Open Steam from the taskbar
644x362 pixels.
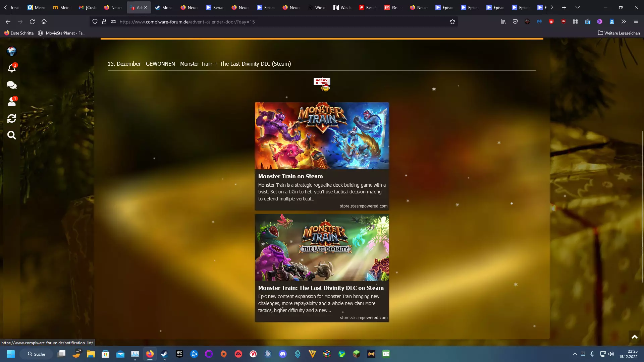click(164, 354)
